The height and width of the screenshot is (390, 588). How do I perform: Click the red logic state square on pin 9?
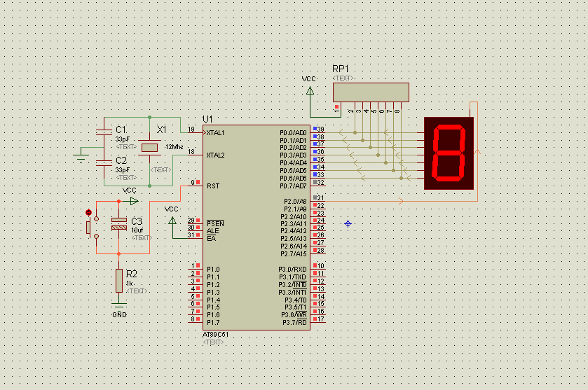point(198,182)
